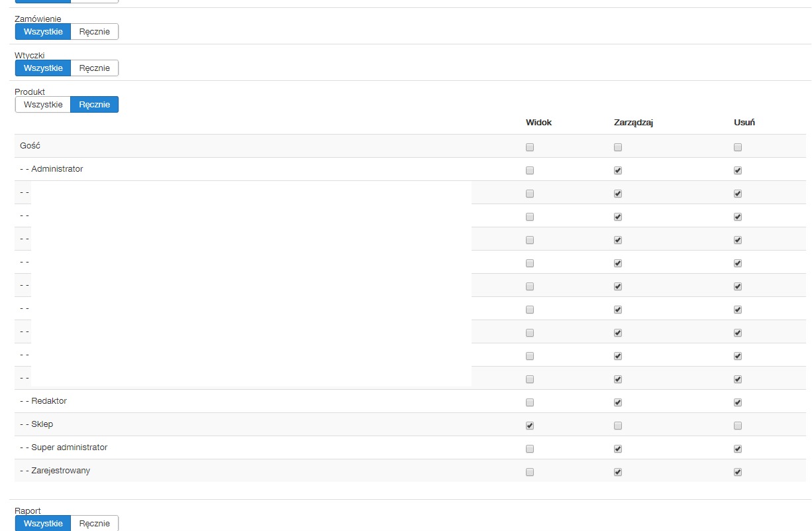This screenshot has width=812, height=531.
Task: Click the Redaktor group label
Action: 49,401
